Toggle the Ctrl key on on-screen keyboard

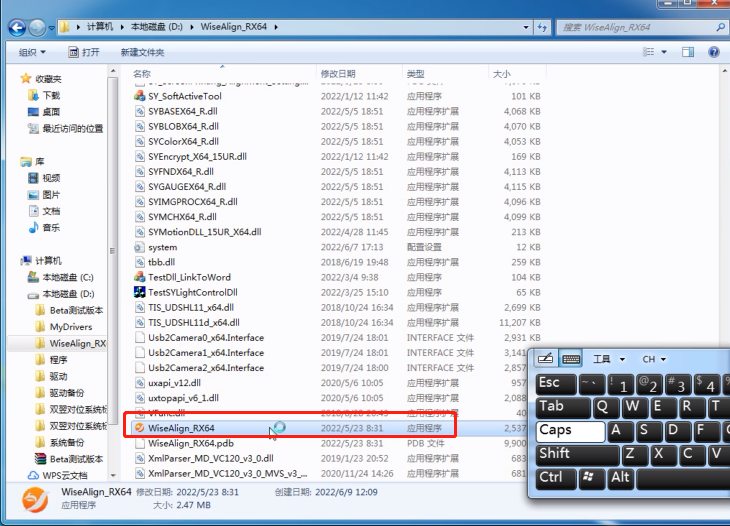point(551,477)
